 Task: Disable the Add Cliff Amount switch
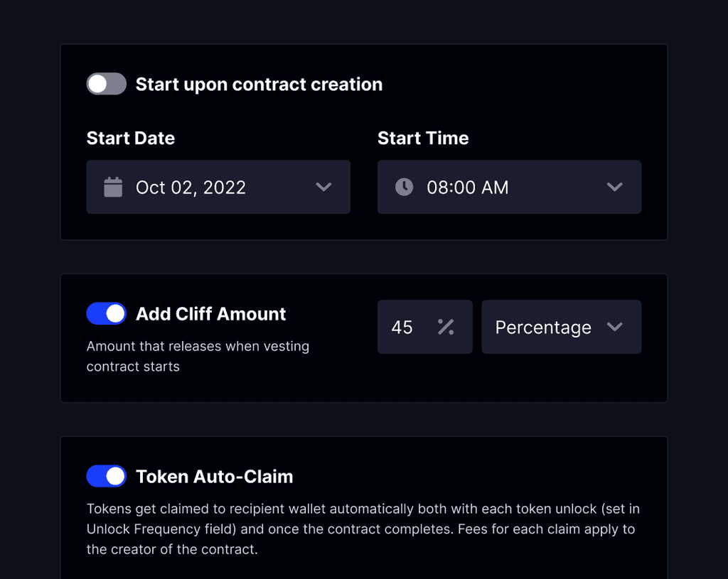coord(106,313)
